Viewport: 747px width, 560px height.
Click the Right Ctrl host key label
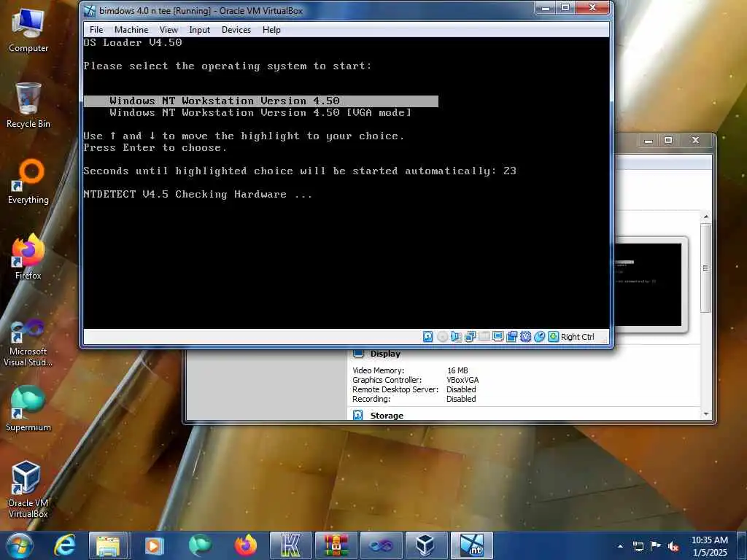(x=578, y=337)
